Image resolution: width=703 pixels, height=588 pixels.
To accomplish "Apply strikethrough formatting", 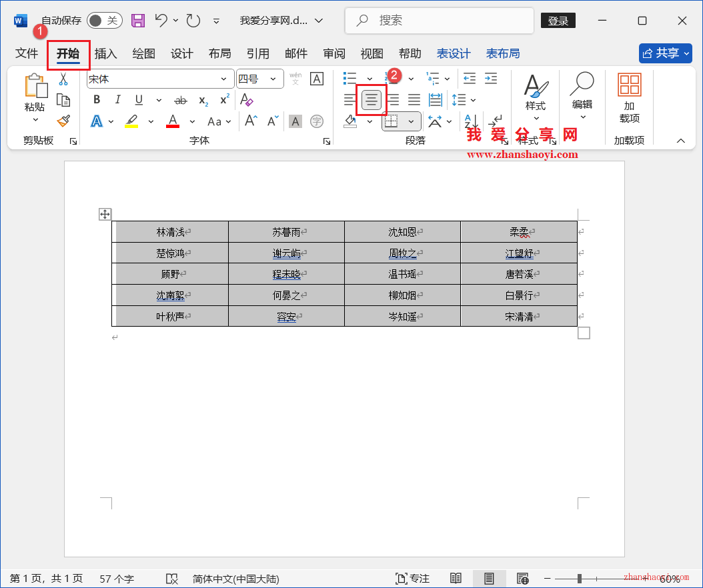I will click(180, 101).
